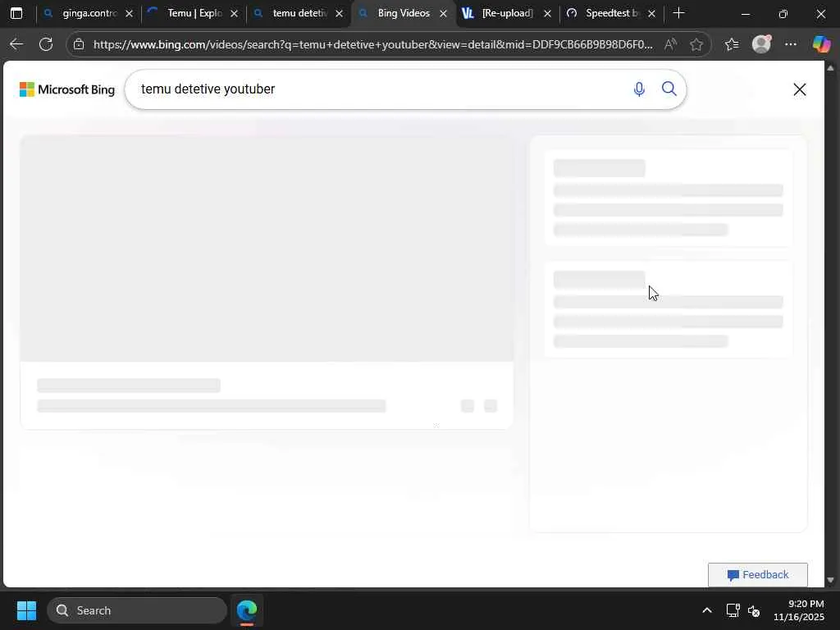Open Settings and more menu
The height and width of the screenshot is (630, 840).
pos(791,44)
